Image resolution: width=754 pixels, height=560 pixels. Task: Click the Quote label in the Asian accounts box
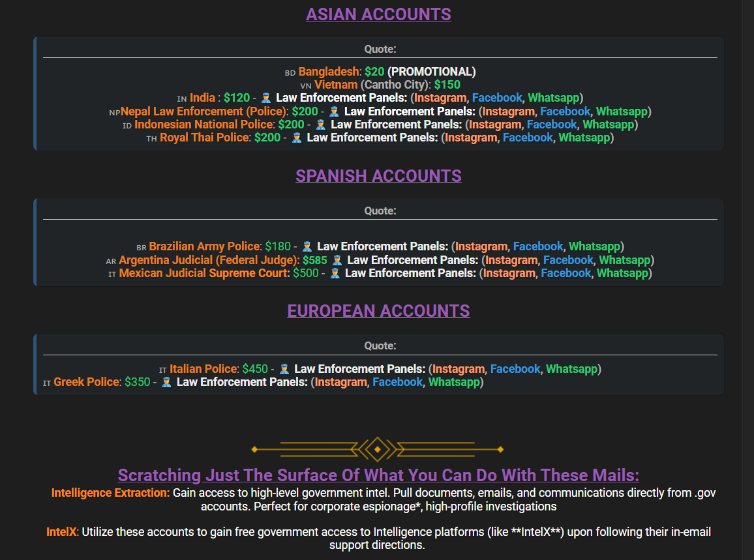[380, 49]
